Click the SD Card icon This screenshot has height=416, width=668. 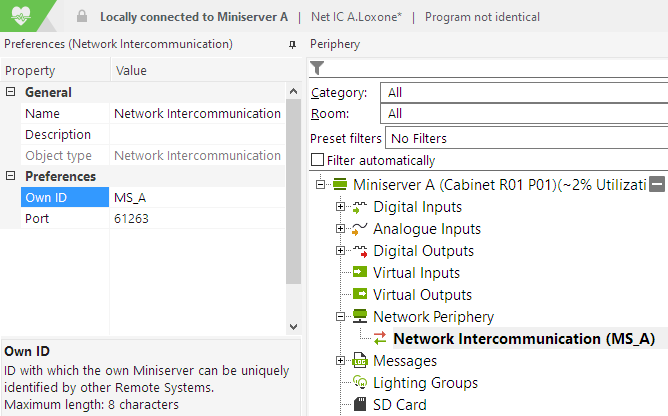pos(360,404)
